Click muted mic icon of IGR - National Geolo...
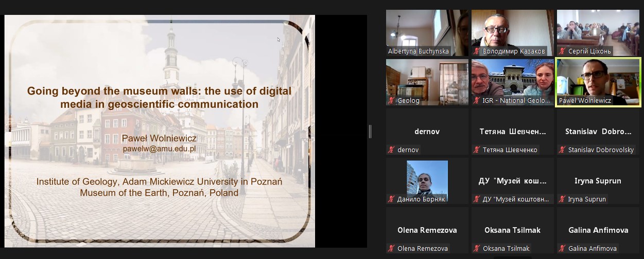 pyautogui.click(x=477, y=101)
